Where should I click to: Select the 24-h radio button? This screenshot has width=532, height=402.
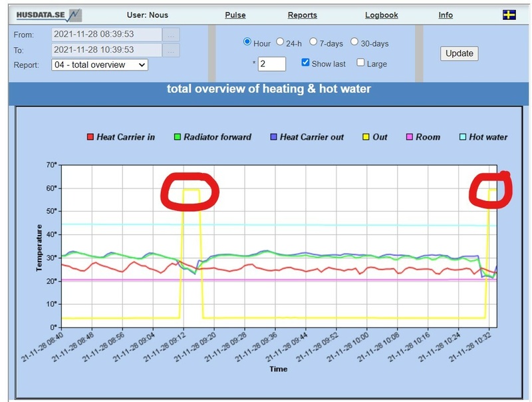[x=280, y=42]
